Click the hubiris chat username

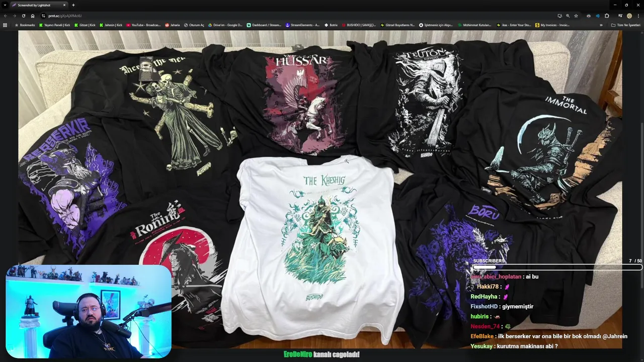coord(479,316)
